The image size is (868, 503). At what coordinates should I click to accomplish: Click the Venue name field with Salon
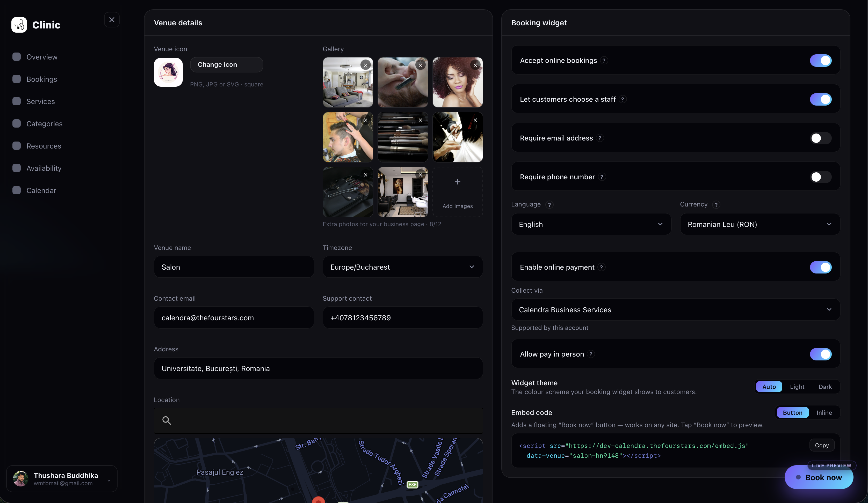234,267
